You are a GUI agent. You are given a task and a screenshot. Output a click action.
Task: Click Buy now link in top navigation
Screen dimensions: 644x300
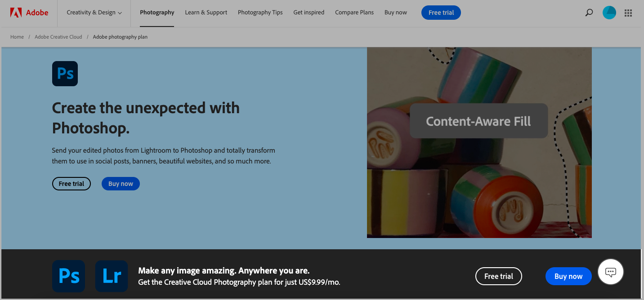(395, 13)
